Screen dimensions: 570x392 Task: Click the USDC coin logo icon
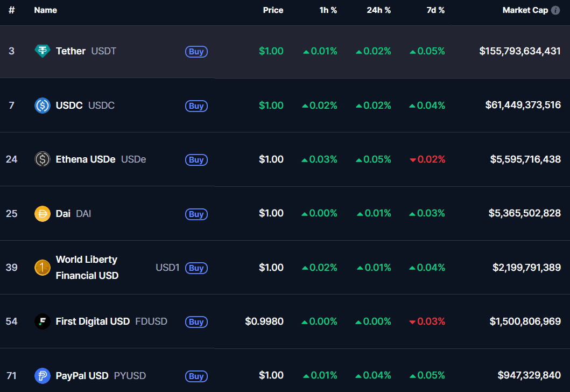pos(42,106)
